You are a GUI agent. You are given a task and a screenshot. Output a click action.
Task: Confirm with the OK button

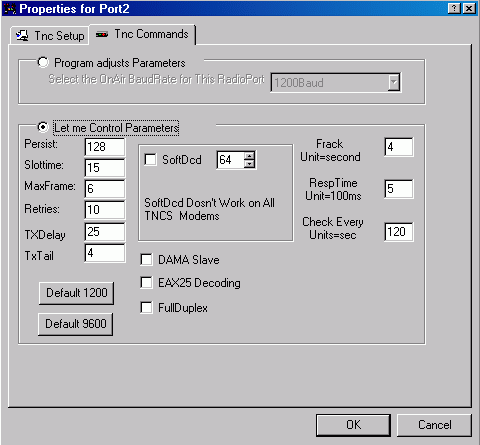pyautogui.click(x=353, y=425)
